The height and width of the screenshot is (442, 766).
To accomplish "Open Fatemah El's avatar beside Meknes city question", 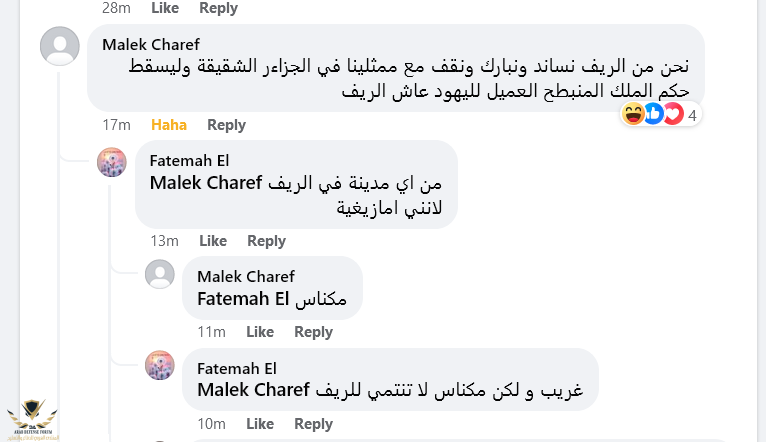I will coord(112,162).
